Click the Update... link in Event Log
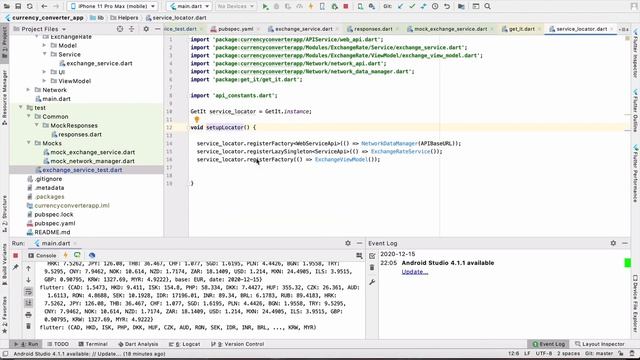The height and width of the screenshot is (360, 640). click(415, 272)
